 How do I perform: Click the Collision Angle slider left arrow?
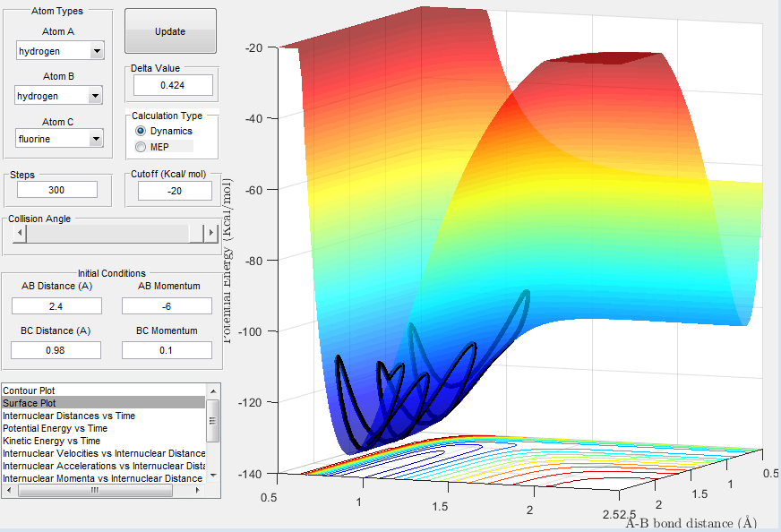pyautogui.click(x=21, y=233)
